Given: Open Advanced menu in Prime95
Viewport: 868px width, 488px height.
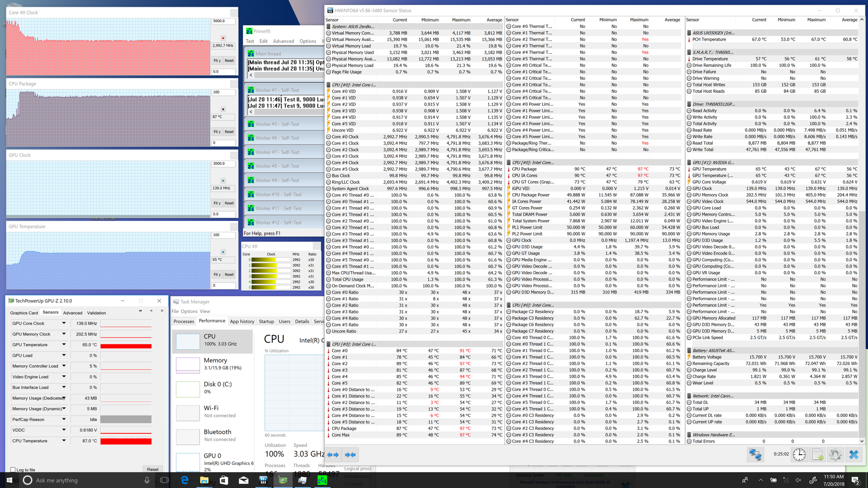Looking at the screenshot, I should pyautogui.click(x=283, y=41).
